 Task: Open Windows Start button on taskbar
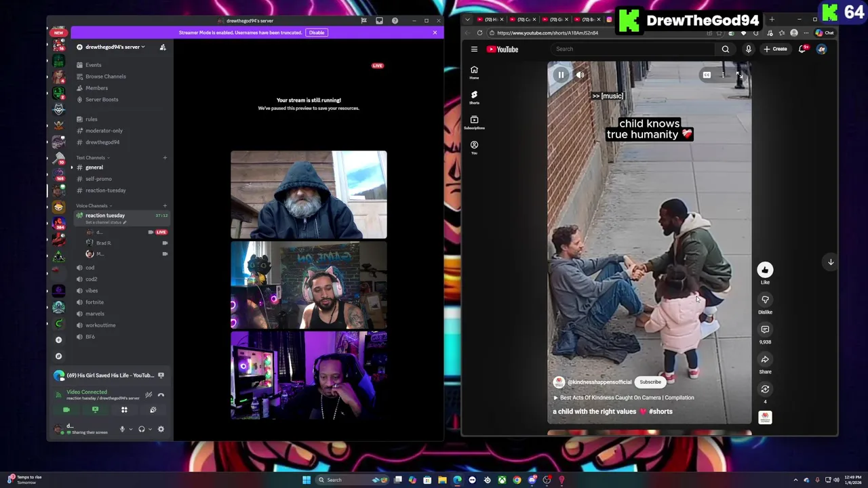click(307, 480)
